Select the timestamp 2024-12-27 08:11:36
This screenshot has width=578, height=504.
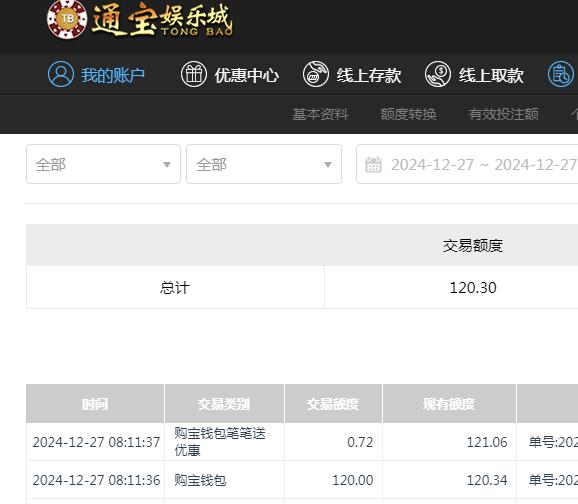tap(96, 480)
